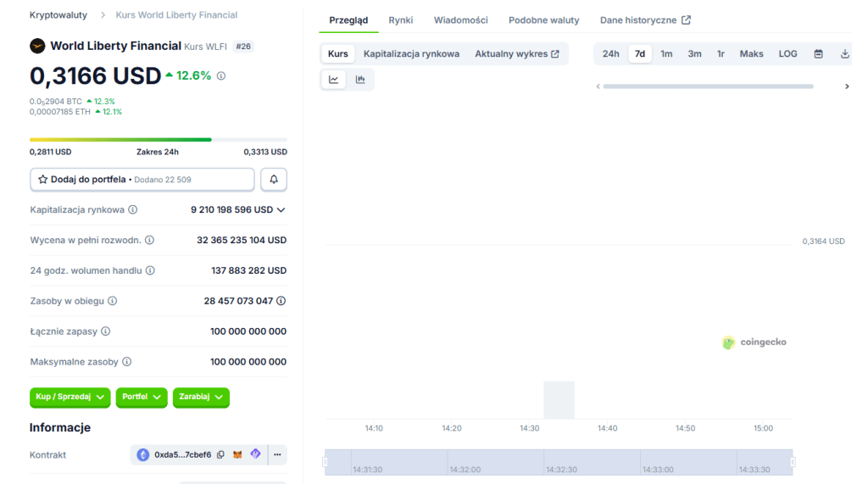The height and width of the screenshot is (484, 868).
Task: Click the highlighted volume bar near 14:30
Action: (559, 400)
